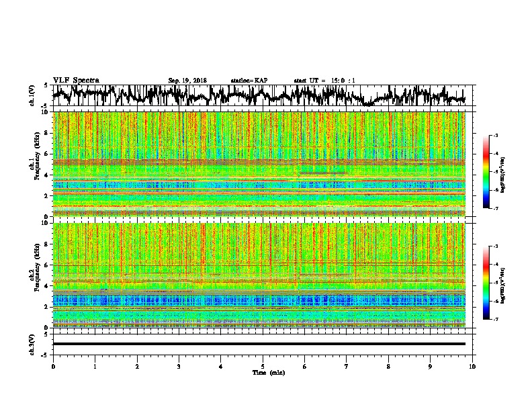Click the "ch.3(V)" axis label
The image size is (532, 411).
click(x=32, y=345)
